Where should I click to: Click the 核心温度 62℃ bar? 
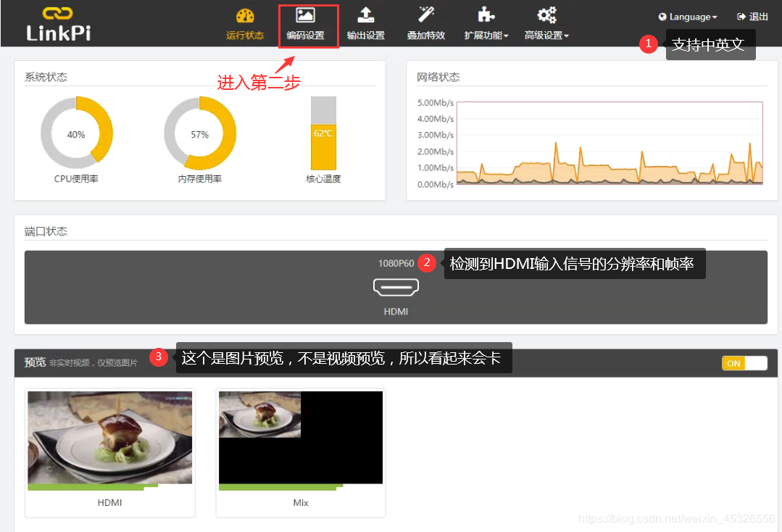(323, 133)
